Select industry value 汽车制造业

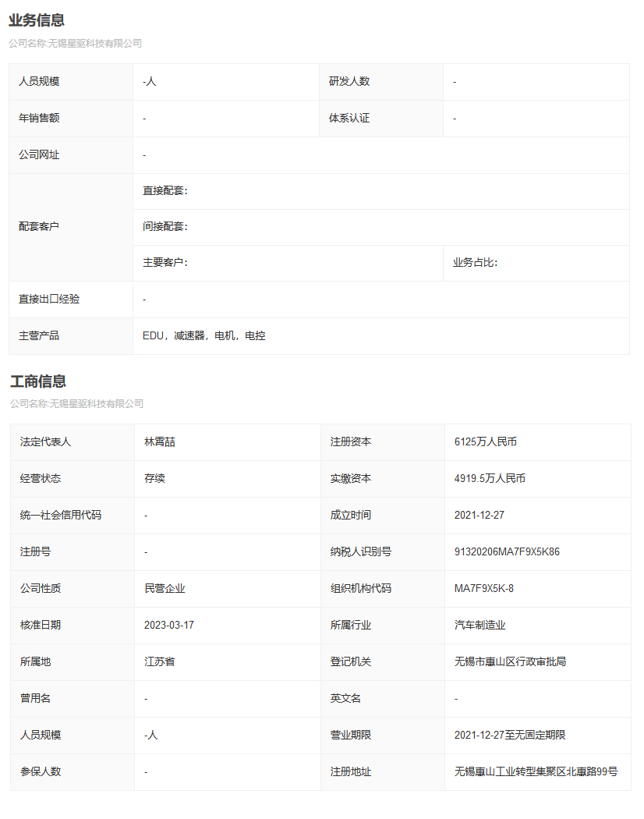[x=480, y=626]
